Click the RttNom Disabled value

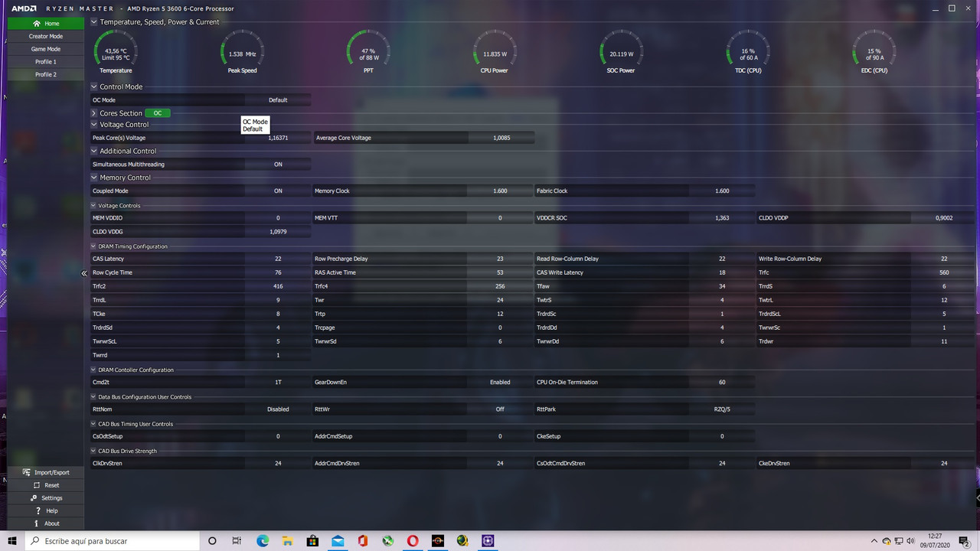coord(278,409)
